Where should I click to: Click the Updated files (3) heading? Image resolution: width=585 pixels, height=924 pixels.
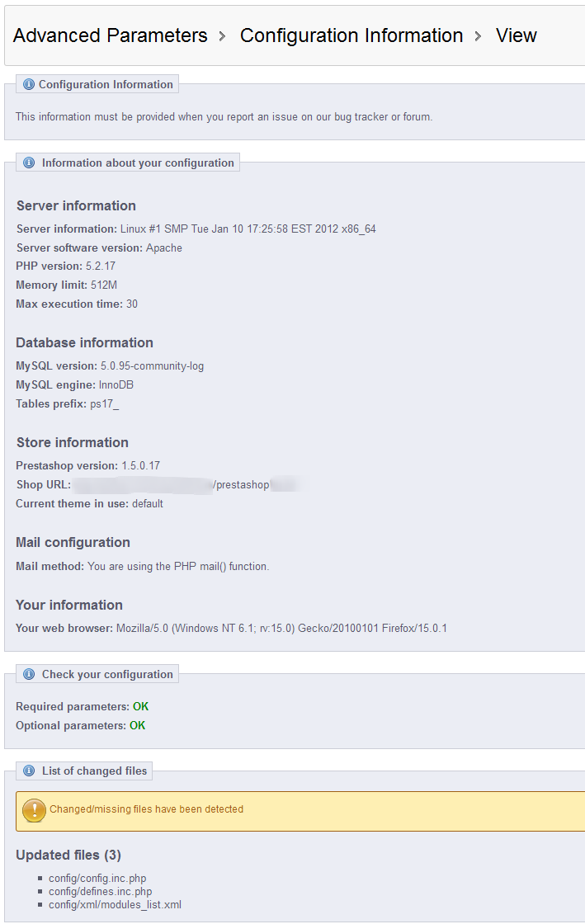[x=68, y=855]
